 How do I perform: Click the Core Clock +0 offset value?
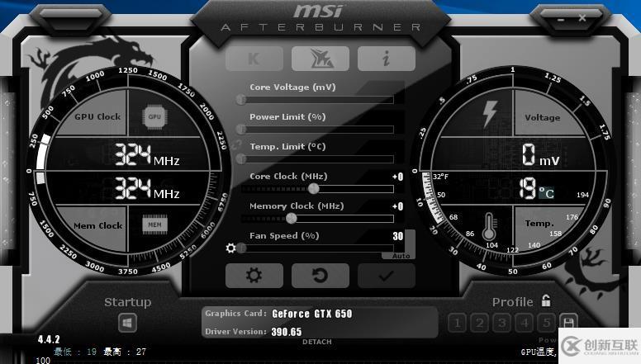tap(398, 177)
